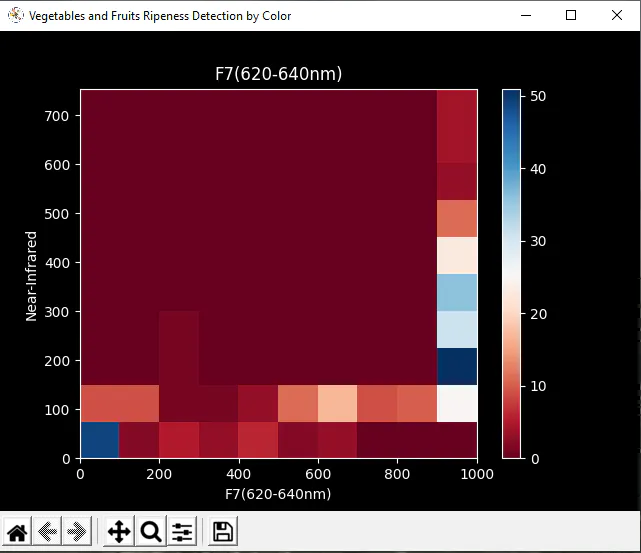Minimize the ripeness detection window
The height and width of the screenshot is (553, 641).
526,16
